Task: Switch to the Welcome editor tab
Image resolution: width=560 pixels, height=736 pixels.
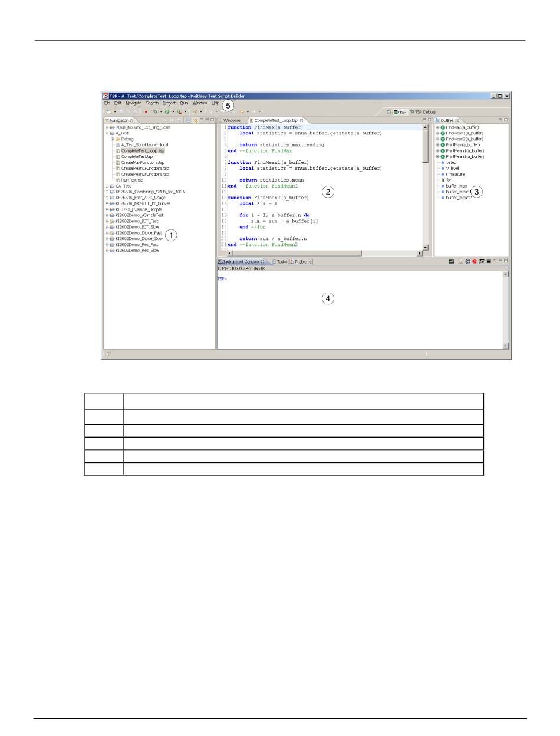Action: pyautogui.click(x=229, y=120)
